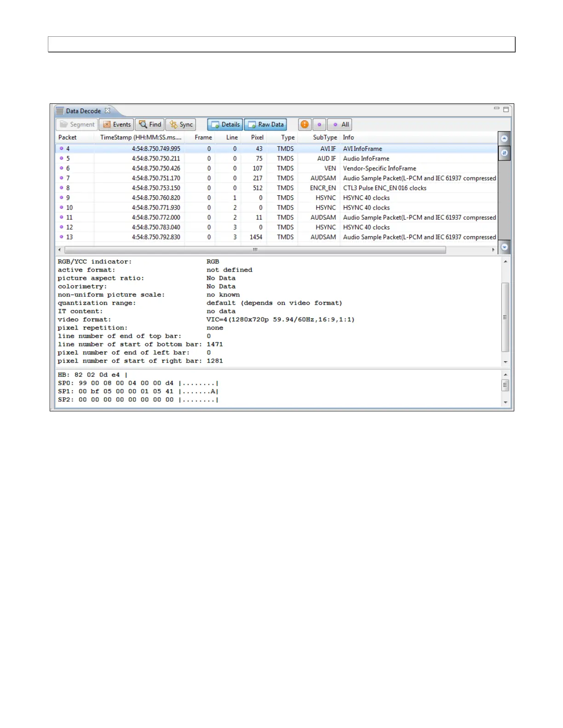The width and height of the screenshot is (563, 728).
Task: Minimize the Data Decode panel
Action: click(x=496, y=109)
